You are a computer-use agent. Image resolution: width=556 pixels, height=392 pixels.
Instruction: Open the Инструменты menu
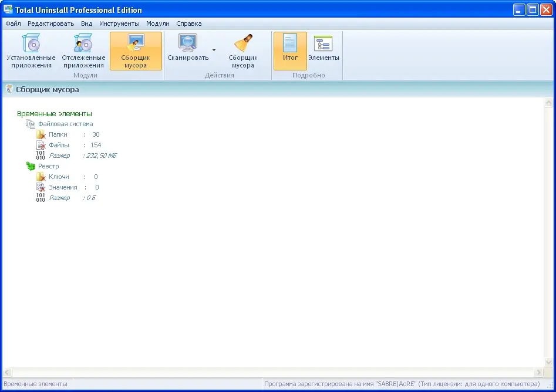tap(119, 23)
